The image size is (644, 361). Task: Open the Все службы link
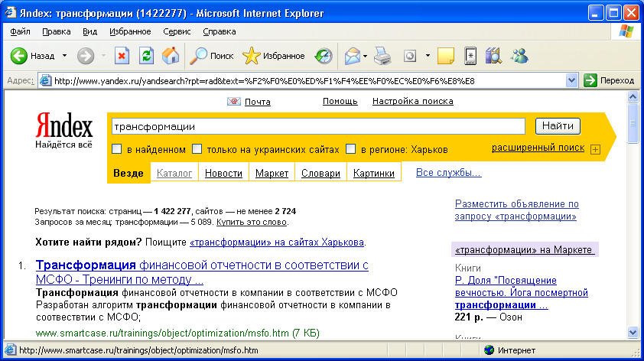pos(448,173)
